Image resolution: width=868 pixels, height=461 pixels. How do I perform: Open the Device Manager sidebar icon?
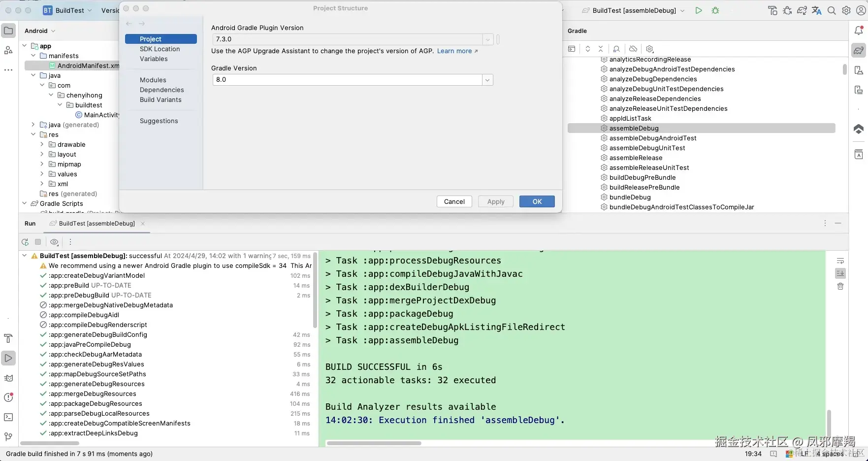859,70
